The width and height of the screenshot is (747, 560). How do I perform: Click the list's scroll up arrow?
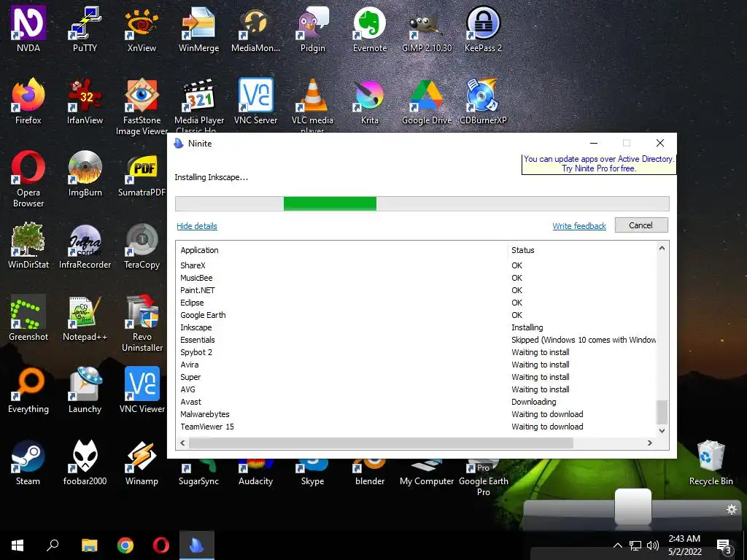tap(662, 248)
